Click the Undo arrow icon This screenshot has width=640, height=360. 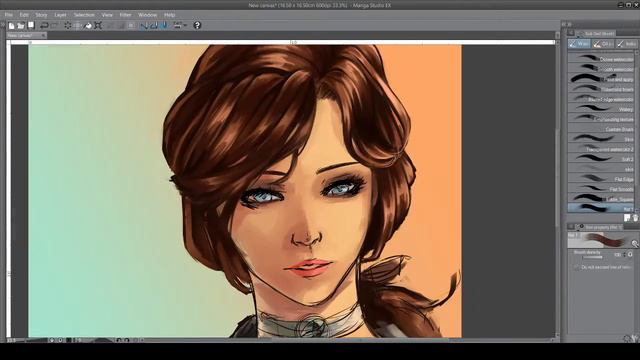pyautogui.click(x=44, y=26)
